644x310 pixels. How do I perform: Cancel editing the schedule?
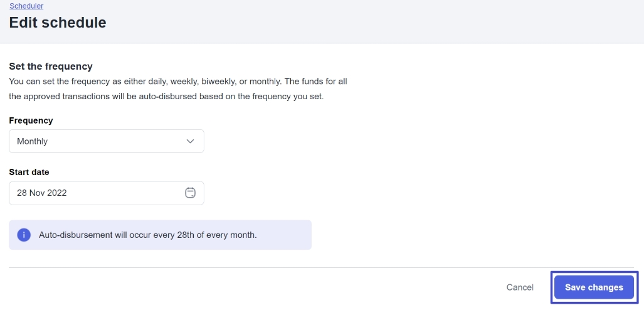tap(520, 287)
